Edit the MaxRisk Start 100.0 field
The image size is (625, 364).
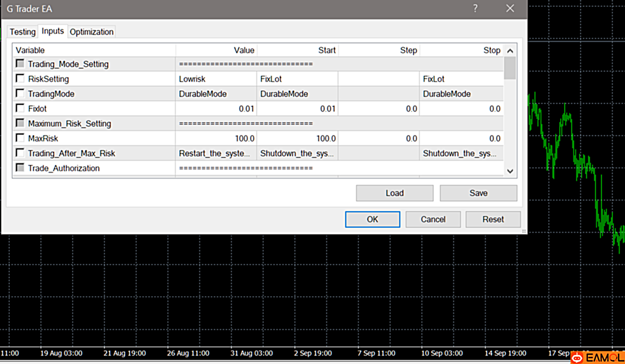[x=298, y=138]
